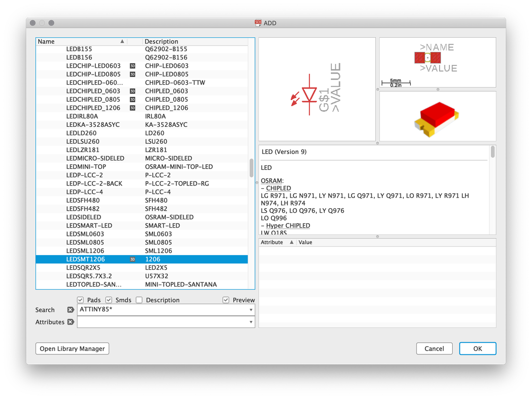Toggle the Preview checkbox
The height and width of the screenshot is (399, 532).
[226, 300]
